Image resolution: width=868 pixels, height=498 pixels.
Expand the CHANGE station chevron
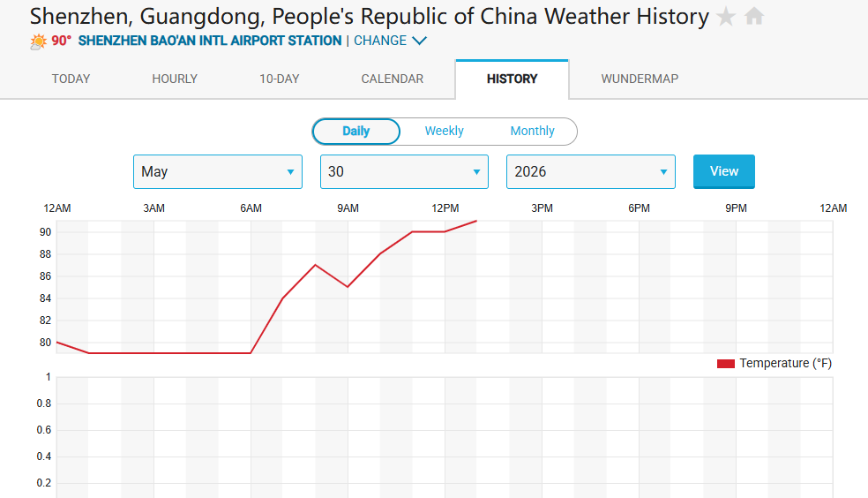point(420,41)
